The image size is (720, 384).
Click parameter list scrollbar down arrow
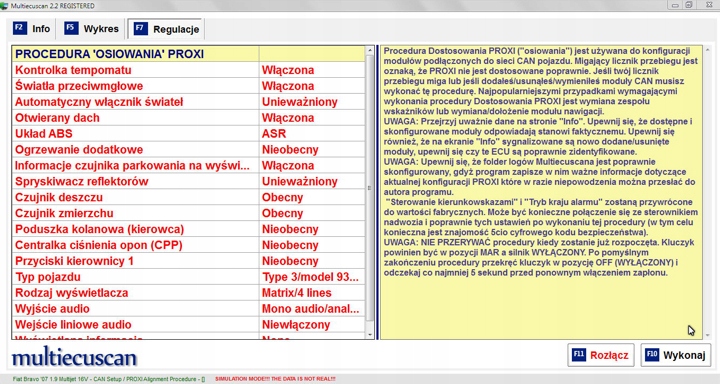(370, 335)
